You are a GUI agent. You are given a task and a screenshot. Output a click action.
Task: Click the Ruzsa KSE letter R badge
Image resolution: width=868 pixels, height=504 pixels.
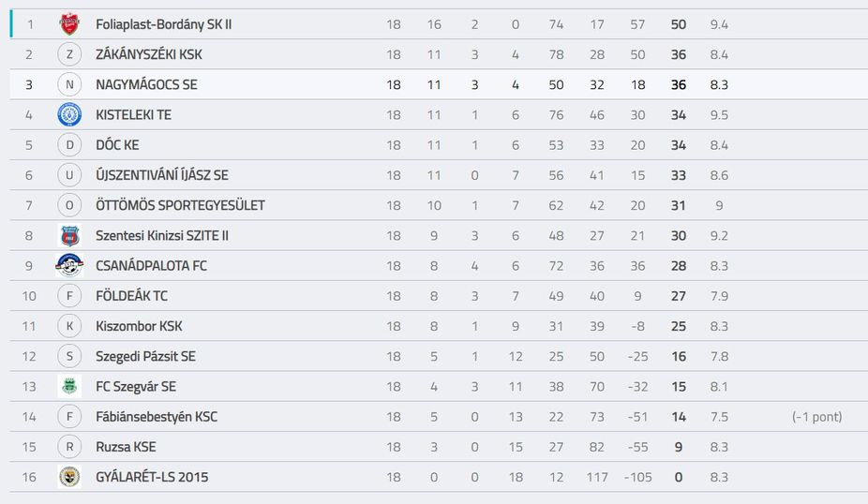click(x=69, y=447)
